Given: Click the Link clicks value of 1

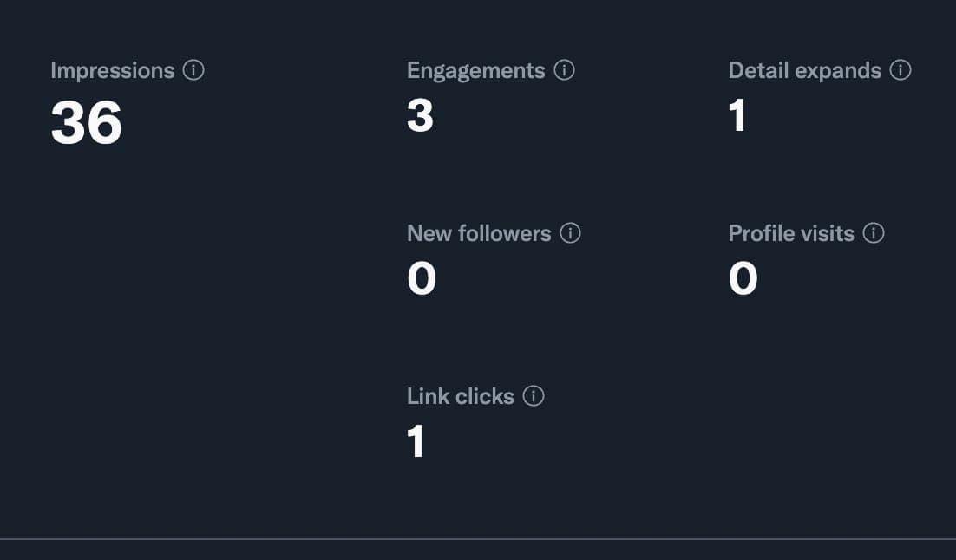Looking at the screenshot, I should (416, 441).
